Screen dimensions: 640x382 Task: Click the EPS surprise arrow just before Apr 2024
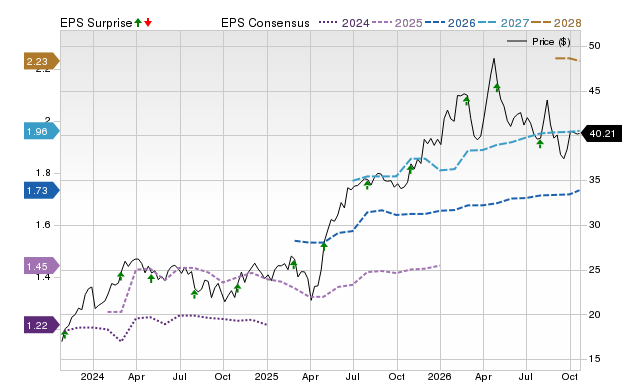(x=120, y=276)
